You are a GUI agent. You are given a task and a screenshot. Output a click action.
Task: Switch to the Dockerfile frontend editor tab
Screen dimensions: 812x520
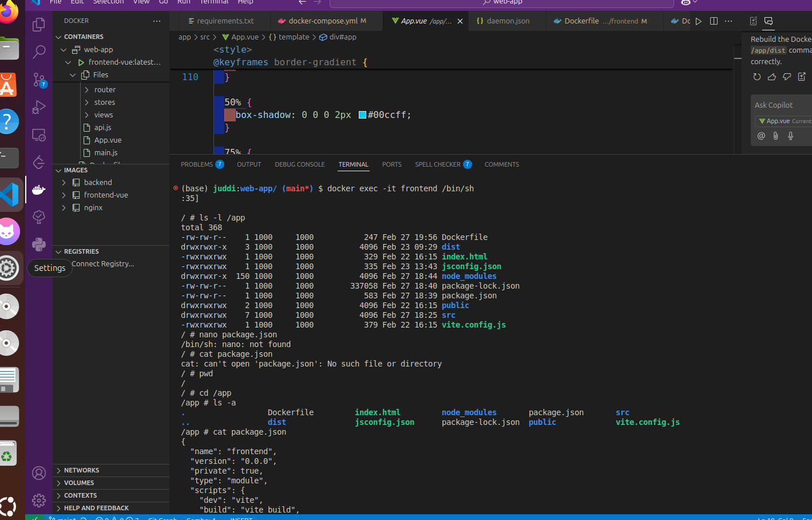pyautogui.click(x=600, y=21)
